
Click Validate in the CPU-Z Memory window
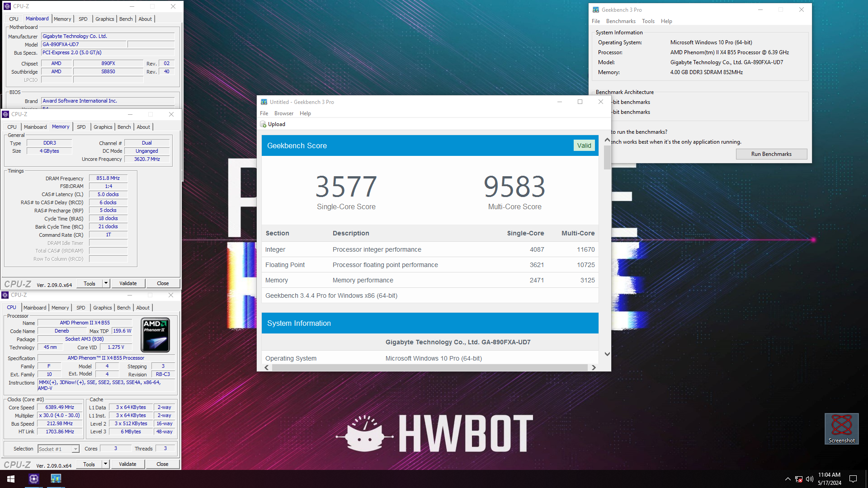(x=128, y=283)
